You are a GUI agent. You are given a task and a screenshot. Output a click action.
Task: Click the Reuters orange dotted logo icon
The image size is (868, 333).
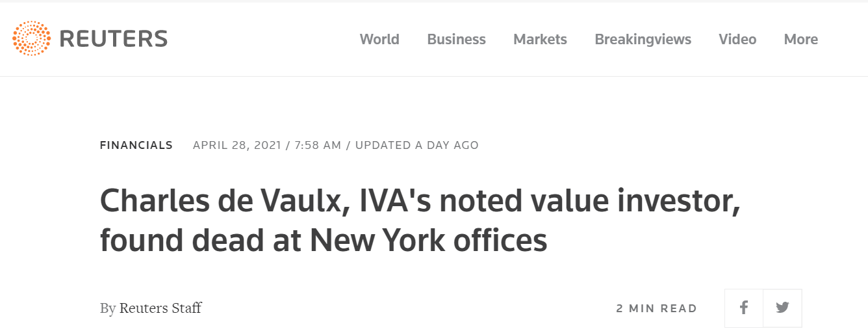tap(31, 38)
